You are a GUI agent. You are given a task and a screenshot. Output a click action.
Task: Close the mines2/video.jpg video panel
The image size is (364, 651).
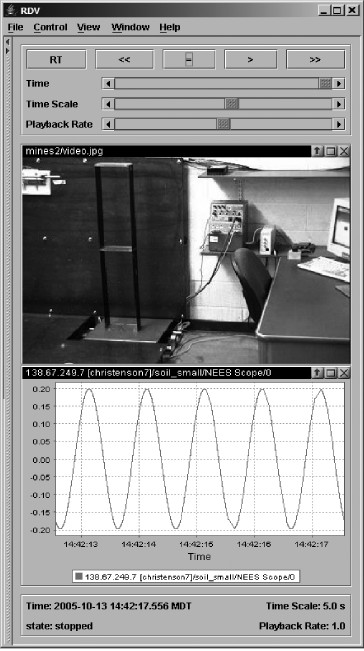344,151
